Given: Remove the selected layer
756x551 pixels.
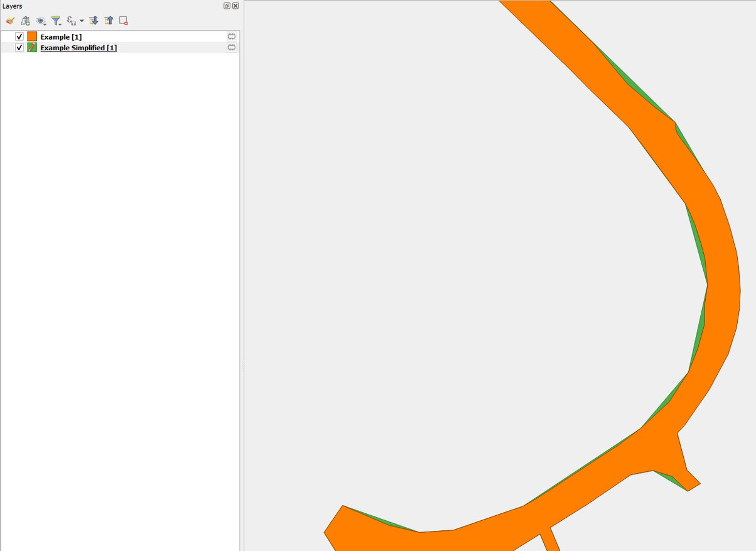Looking at the screenshot, I should [x=122, y=21].
